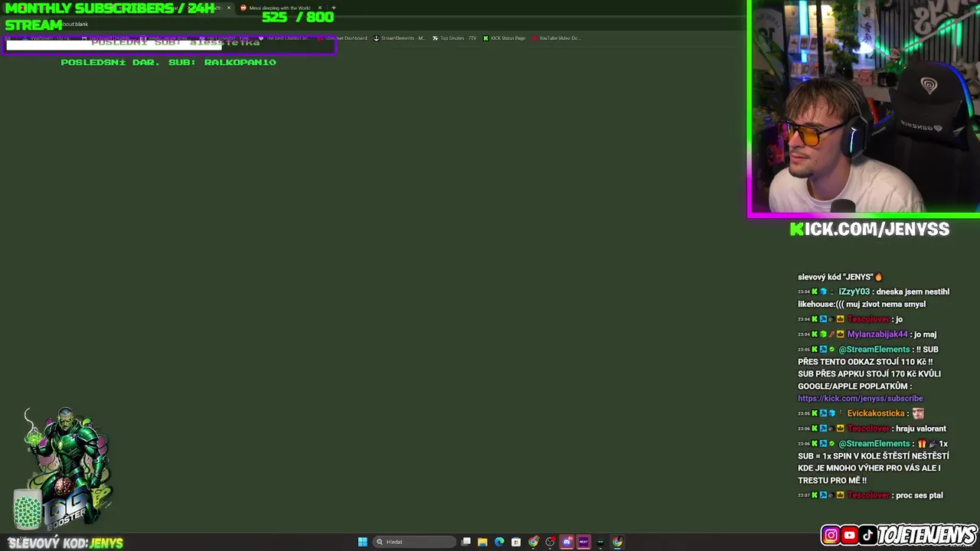The height and width of the screenshot is (551, 980).
Task: Open Discord from the taskbar
Action: tap(567, 542)
